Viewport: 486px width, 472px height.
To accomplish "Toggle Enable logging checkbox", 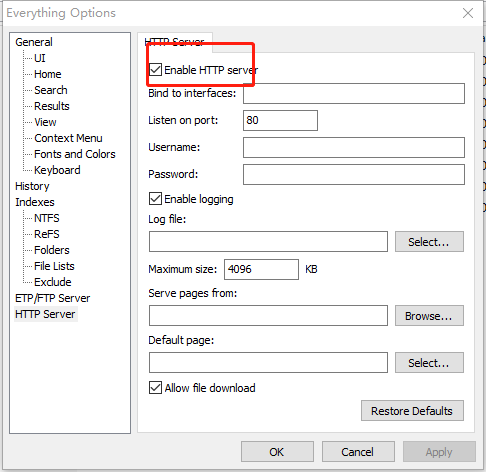I will click(x=155, y=199).
